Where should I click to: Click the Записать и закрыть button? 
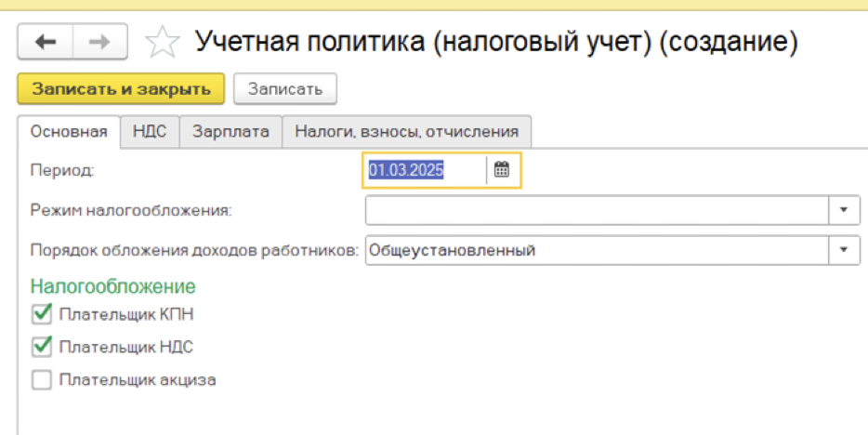pos(121,88)
